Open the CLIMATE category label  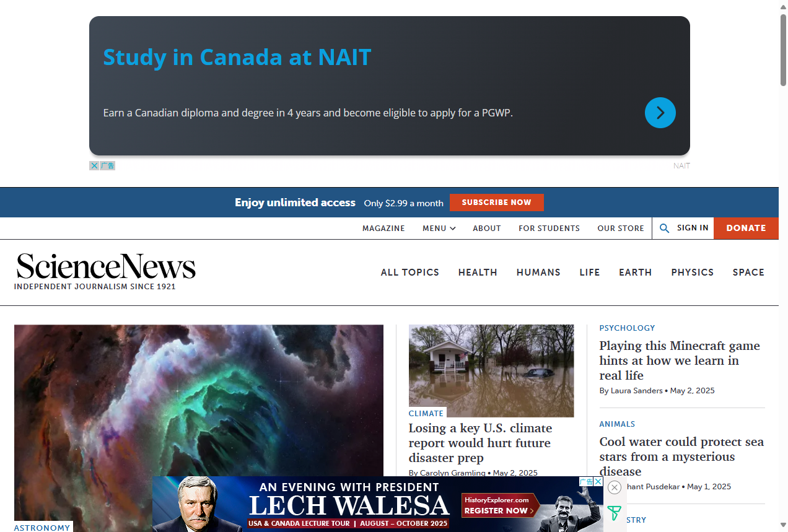[426, 413]
